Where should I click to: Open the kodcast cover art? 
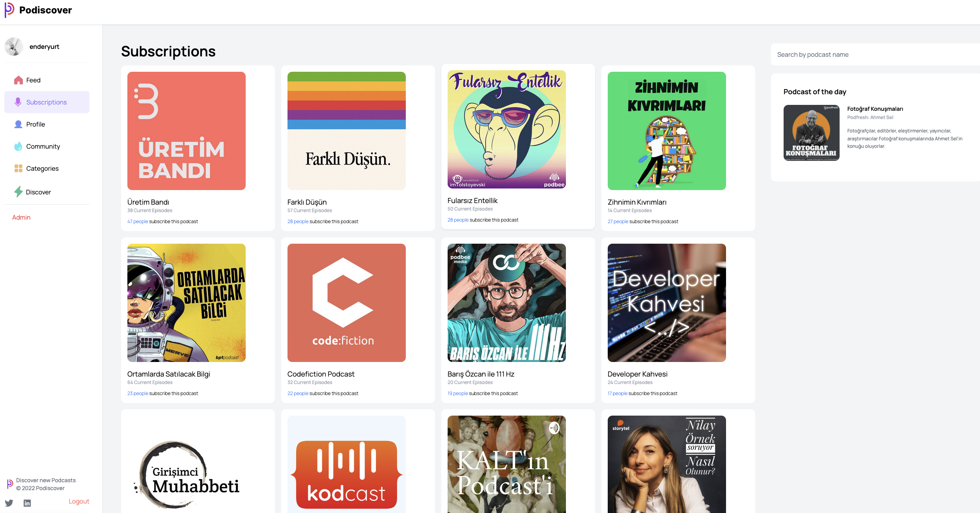click(x=347, y=464)
